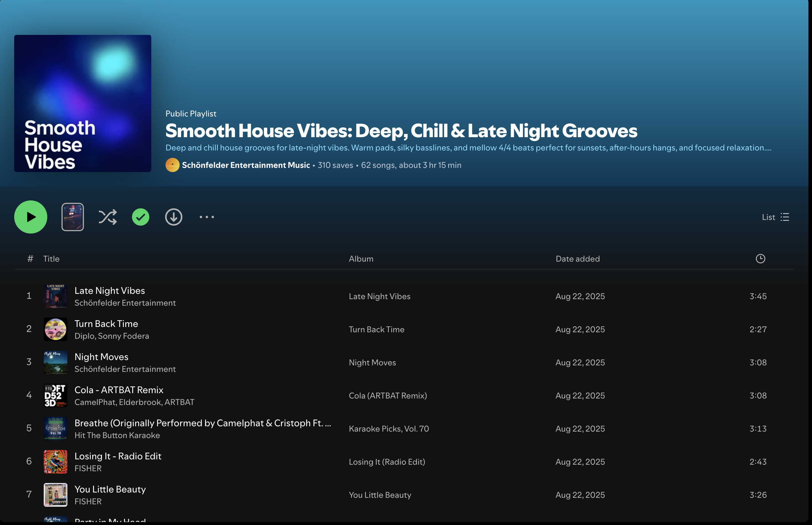Image resolution: width=812 pixels, height=525 pixels.
Task: Click the Album column header
Action: click(x=361, y=259)
